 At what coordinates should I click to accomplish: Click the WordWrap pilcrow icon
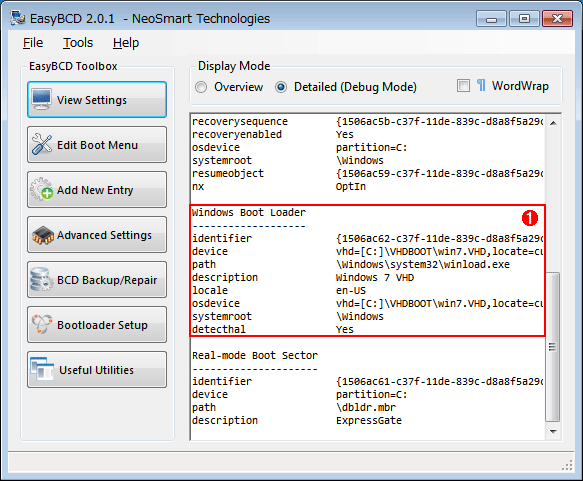click(481, 85)
